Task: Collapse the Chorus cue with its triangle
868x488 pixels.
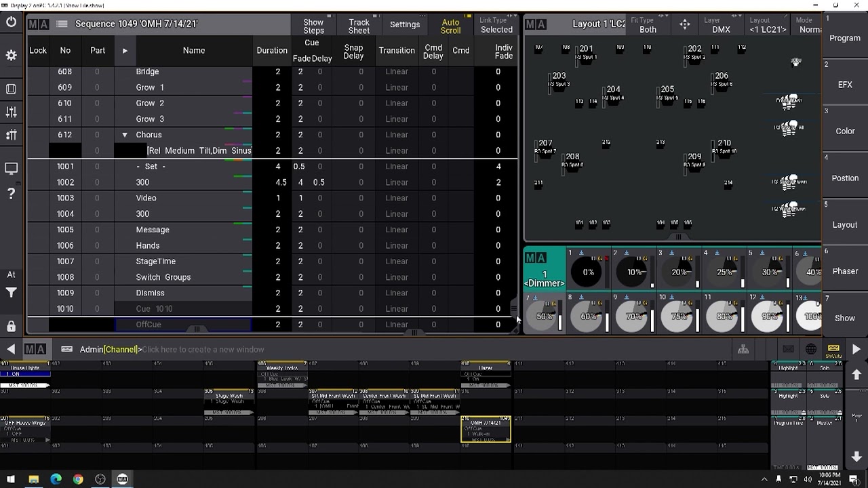Action: [125, 135]
